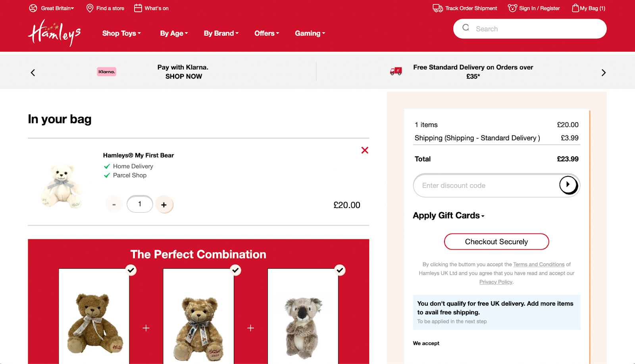The width and height of the screenshot is (635, 364).
Task: Remove My First Bear using the red X
Action: pyautogui.click(x=364, y=150)
